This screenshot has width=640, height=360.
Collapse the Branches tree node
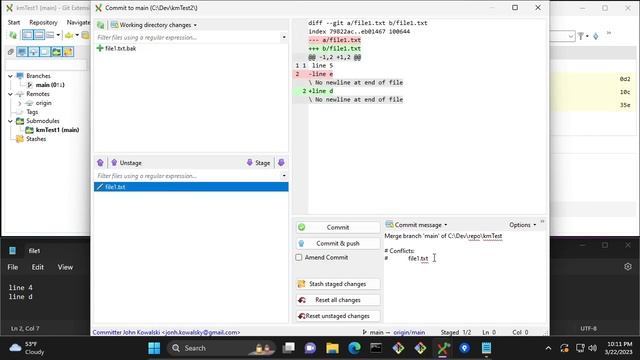[10, 76]
